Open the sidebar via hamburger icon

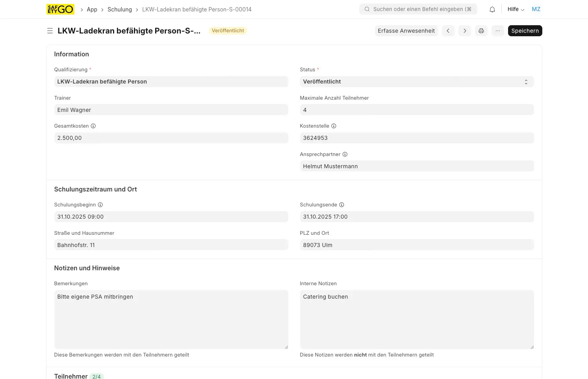pyautogui.click(x=50, y=30)
